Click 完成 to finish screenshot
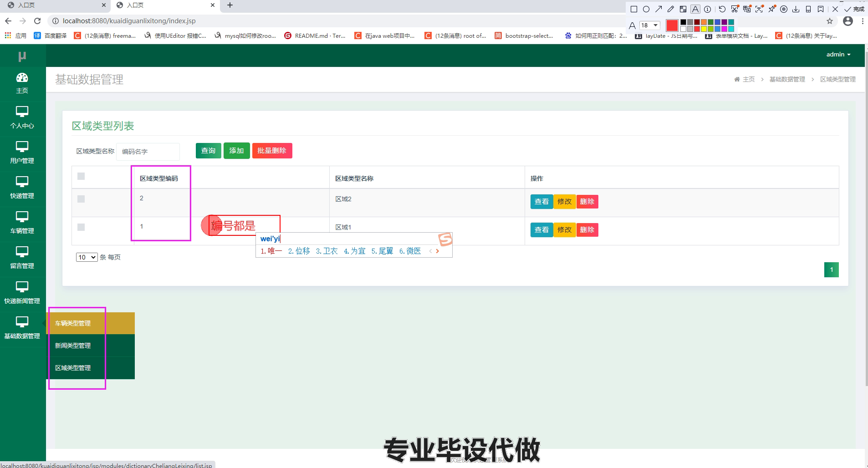 (854, 9)
